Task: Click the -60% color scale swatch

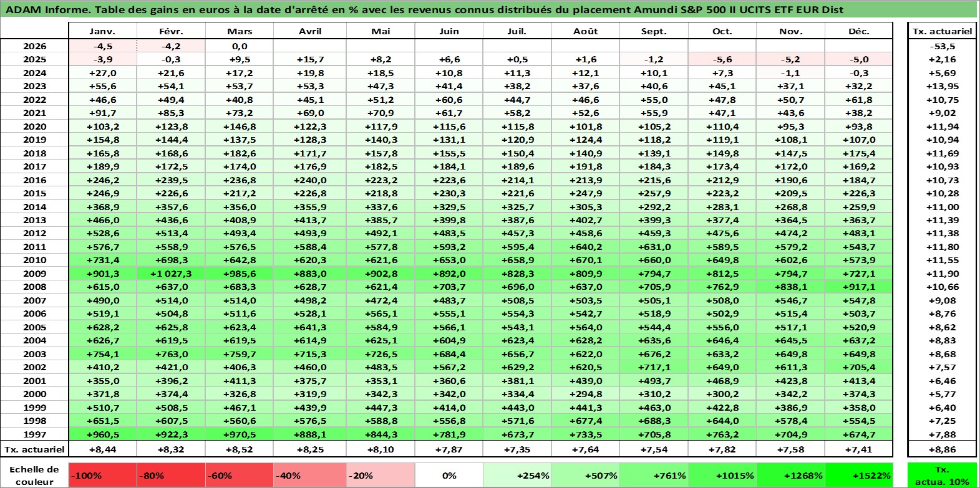Action: click(240, 475)
